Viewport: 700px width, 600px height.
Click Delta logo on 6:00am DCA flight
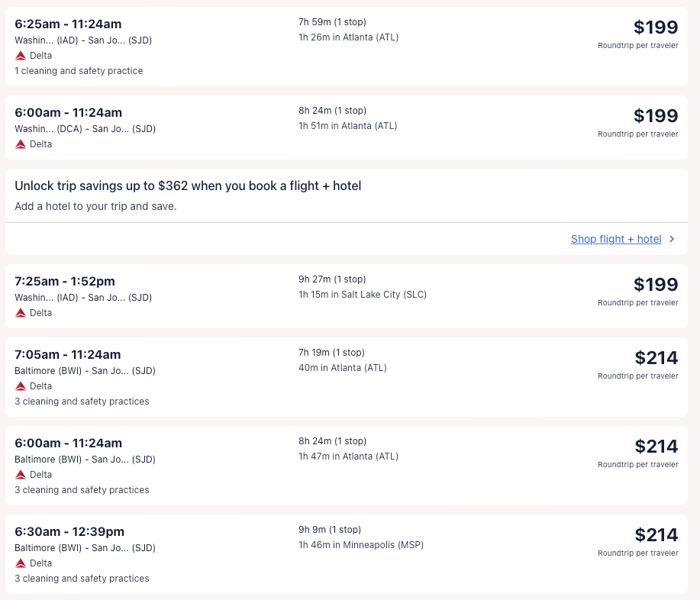[x=21, y=144]
